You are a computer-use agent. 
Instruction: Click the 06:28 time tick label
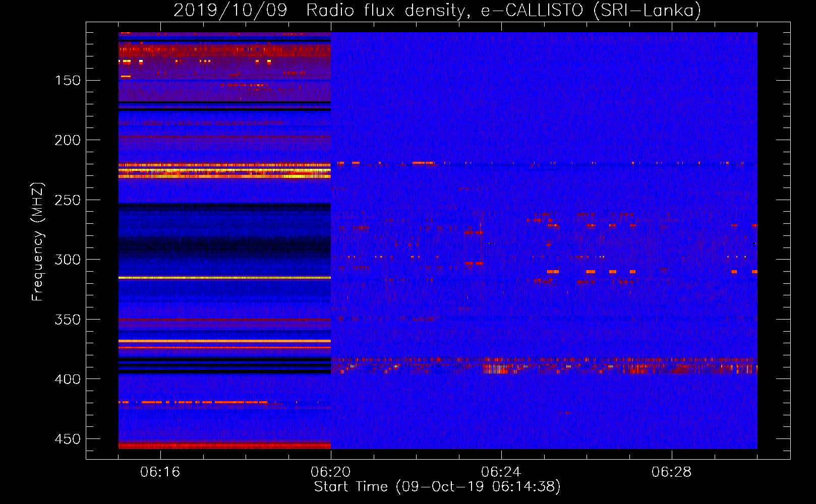(671, 472)
